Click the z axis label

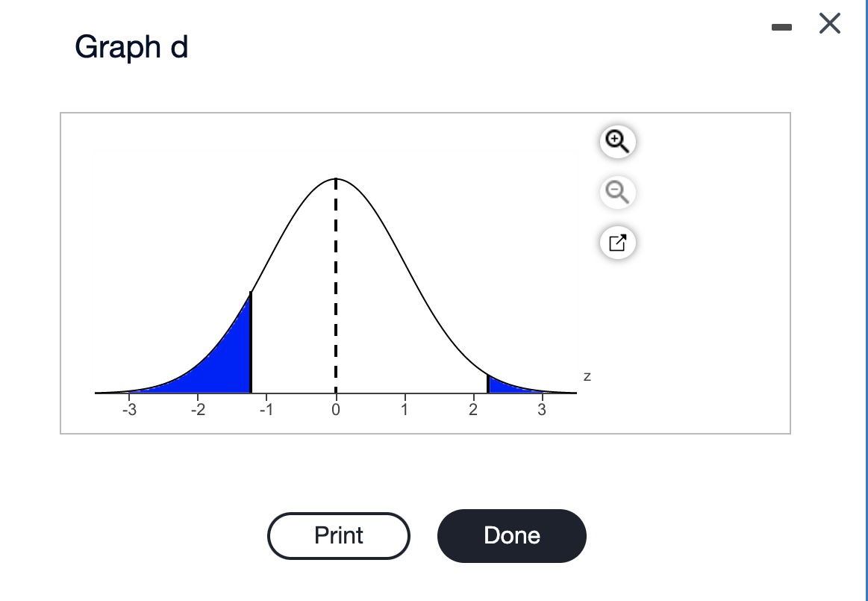(x=587, y=376)
